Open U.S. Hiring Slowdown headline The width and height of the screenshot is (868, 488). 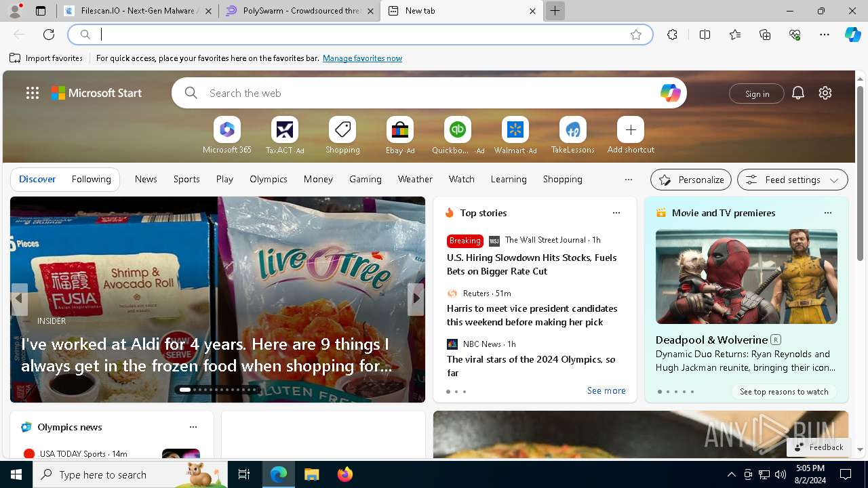(532, 264)
